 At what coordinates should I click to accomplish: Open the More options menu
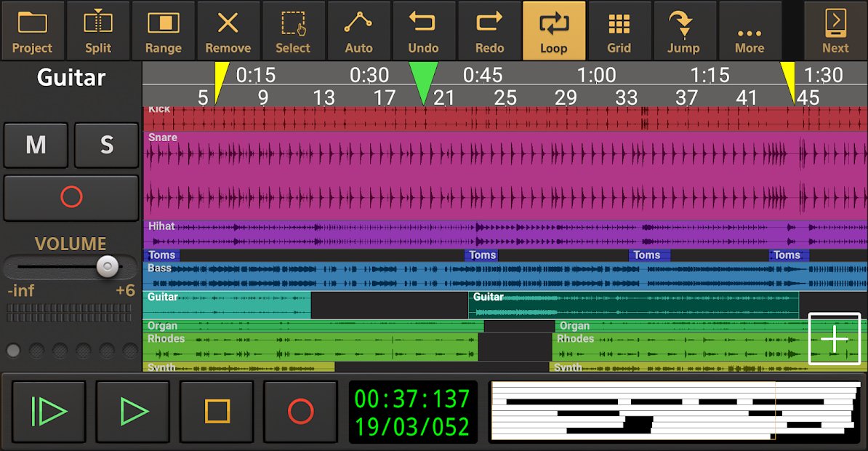click(x=750, y=29)
